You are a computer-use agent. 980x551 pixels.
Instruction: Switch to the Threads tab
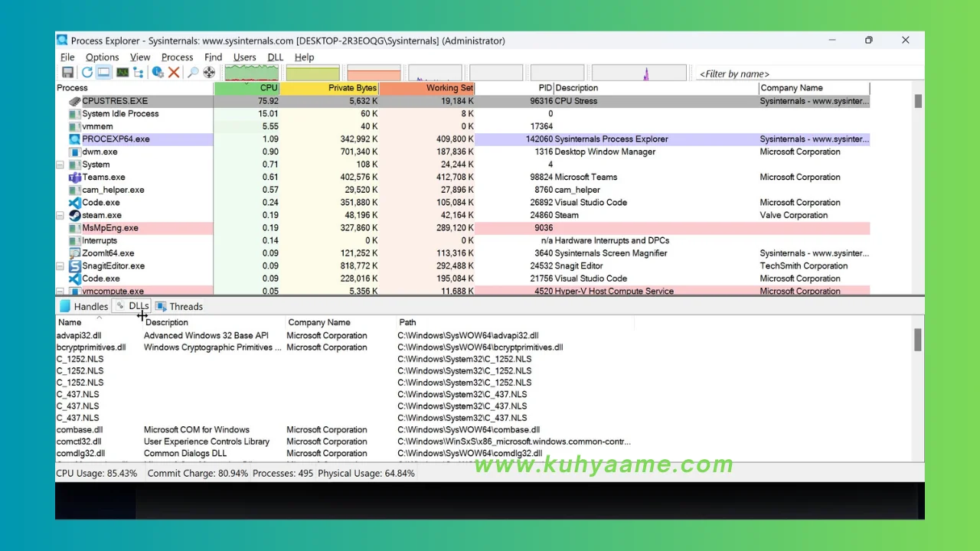click(179, 306)
